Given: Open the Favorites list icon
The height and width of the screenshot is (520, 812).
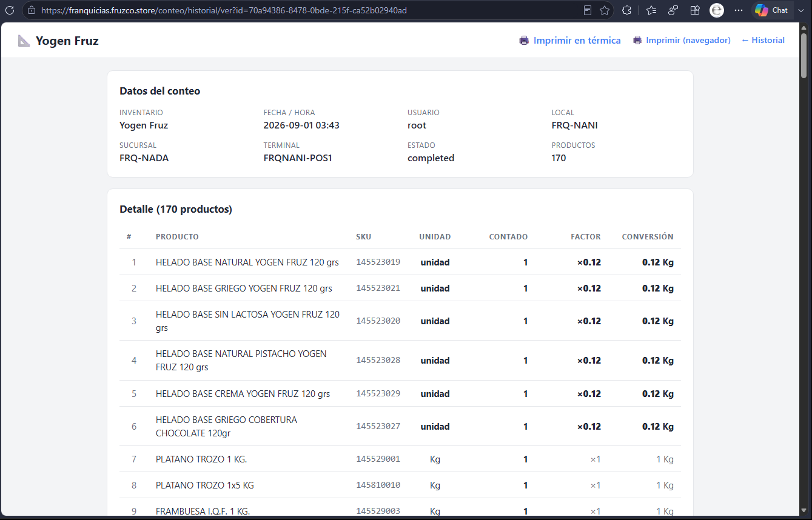Looking at the screenshot, I should tap(651, 10).
